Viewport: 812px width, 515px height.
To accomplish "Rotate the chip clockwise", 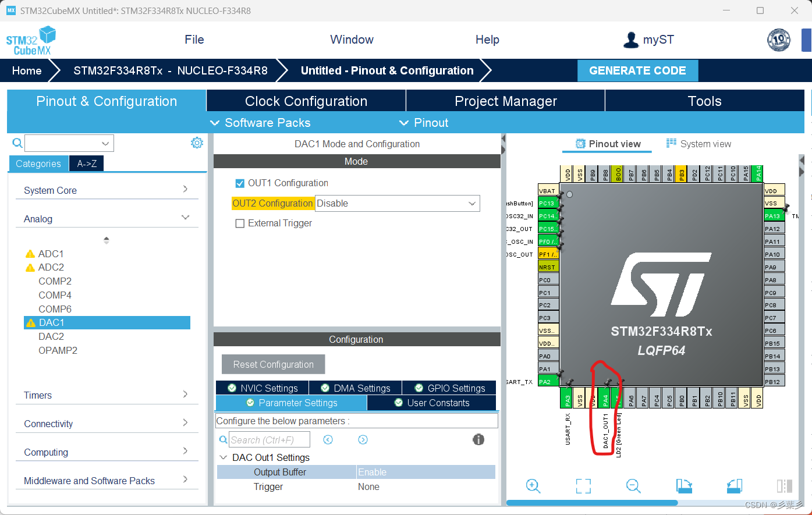I will pyautogui.click(x=684, y=486).
